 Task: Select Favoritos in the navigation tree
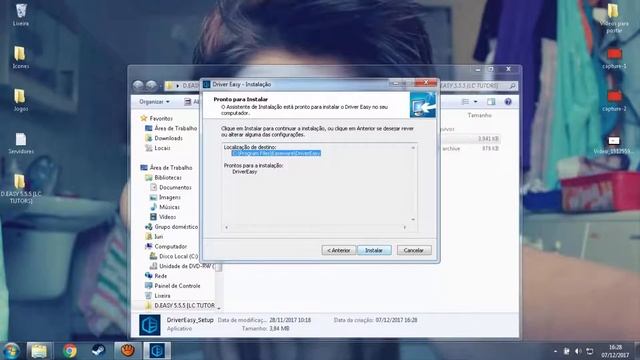click(157, 118)
